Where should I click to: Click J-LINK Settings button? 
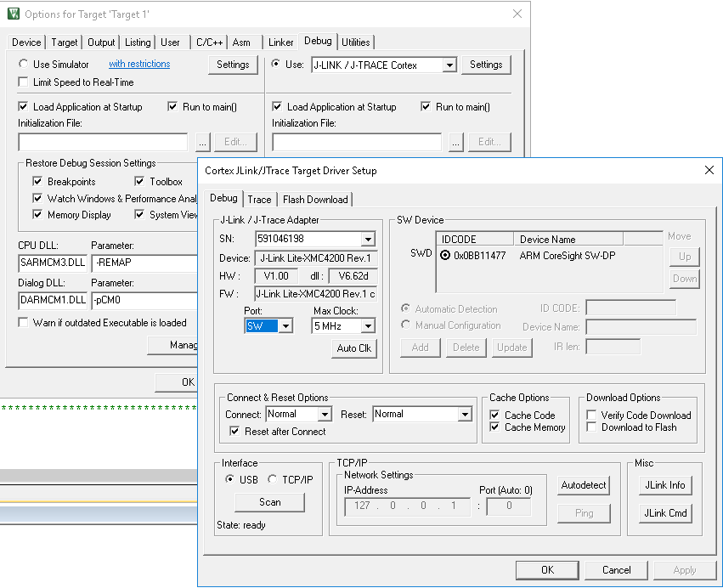click(x=486, y=65)
